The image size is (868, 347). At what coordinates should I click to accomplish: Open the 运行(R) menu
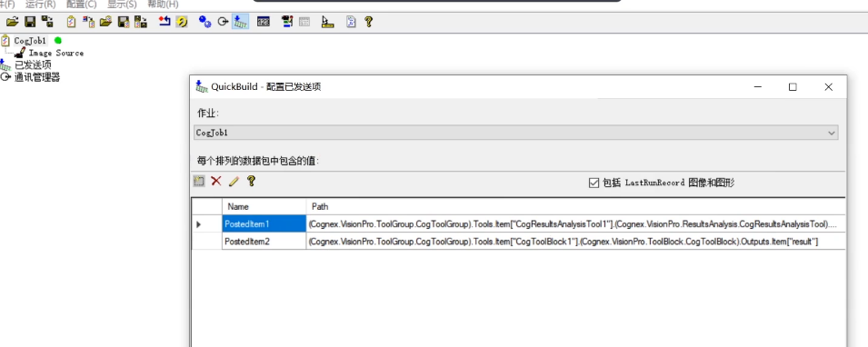[x=40, y=5]
